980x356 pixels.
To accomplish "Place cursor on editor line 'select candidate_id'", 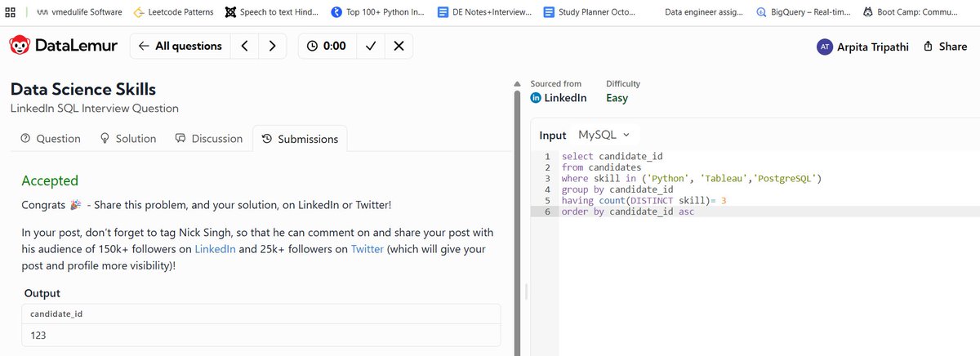I will coord(613,156).
